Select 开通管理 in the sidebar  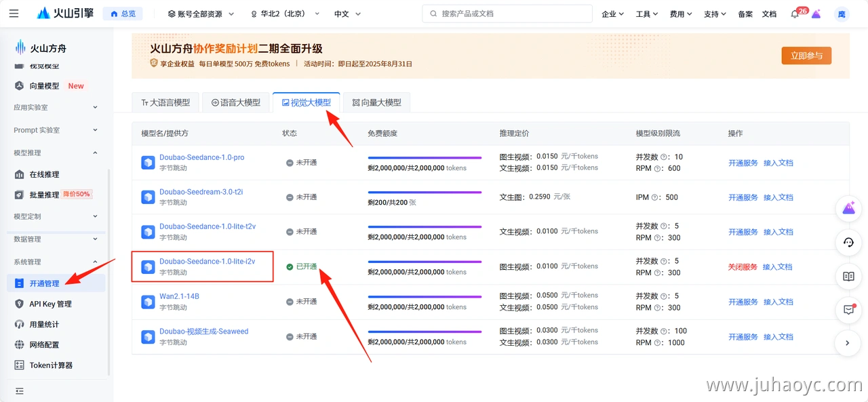[57, 283]
